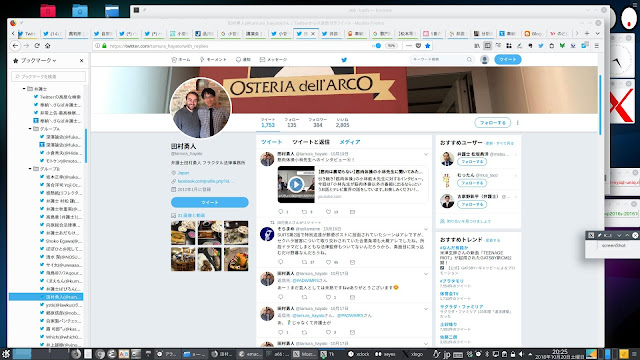Image resolution: width=640 pixels, height=360 pixels.
Task: Click the reply icon on the first tweet
Action: [280, 212]
